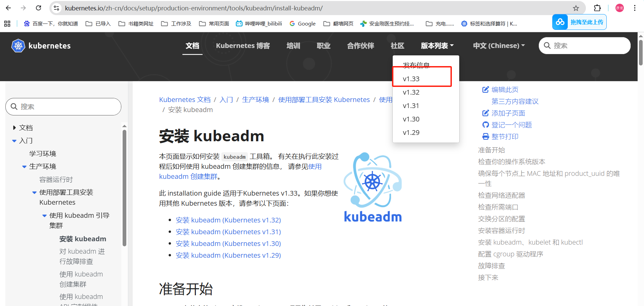The image size is (644, 306).
Task: Click 添加子页面 icon link
Action: [504, 113]
